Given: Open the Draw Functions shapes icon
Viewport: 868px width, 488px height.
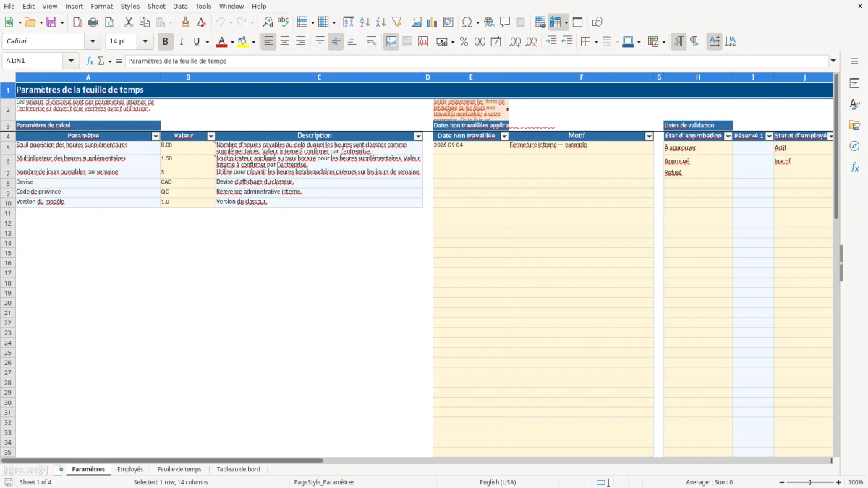Looking at the screenshot, I should point(597,22).
